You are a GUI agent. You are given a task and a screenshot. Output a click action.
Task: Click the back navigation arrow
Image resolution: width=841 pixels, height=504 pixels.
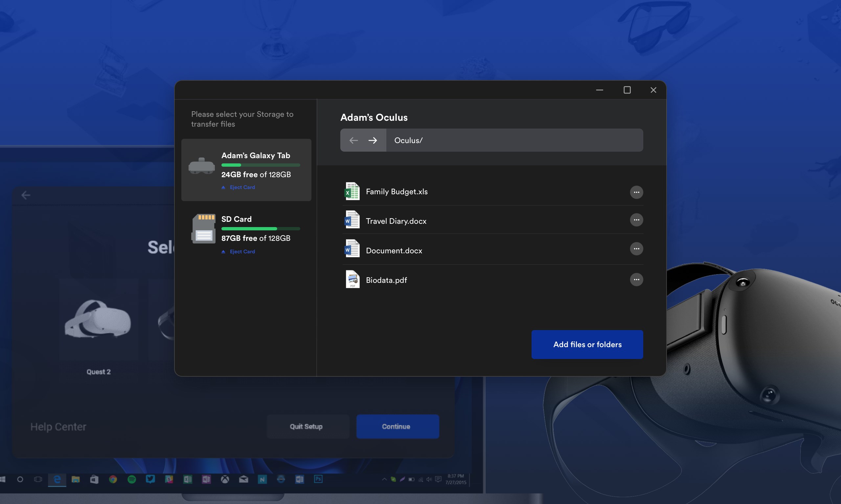[x=353, y=140]
